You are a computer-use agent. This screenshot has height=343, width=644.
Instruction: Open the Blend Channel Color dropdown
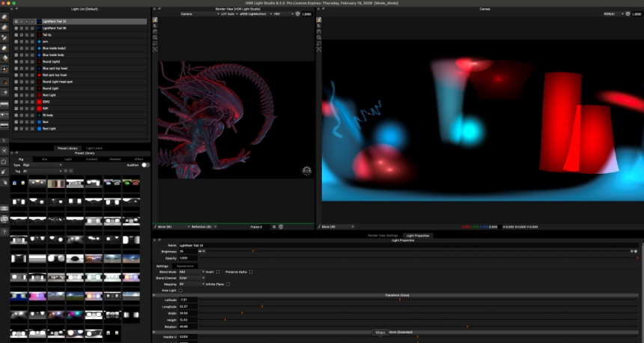pyautogui.click(x=192, y=278)
